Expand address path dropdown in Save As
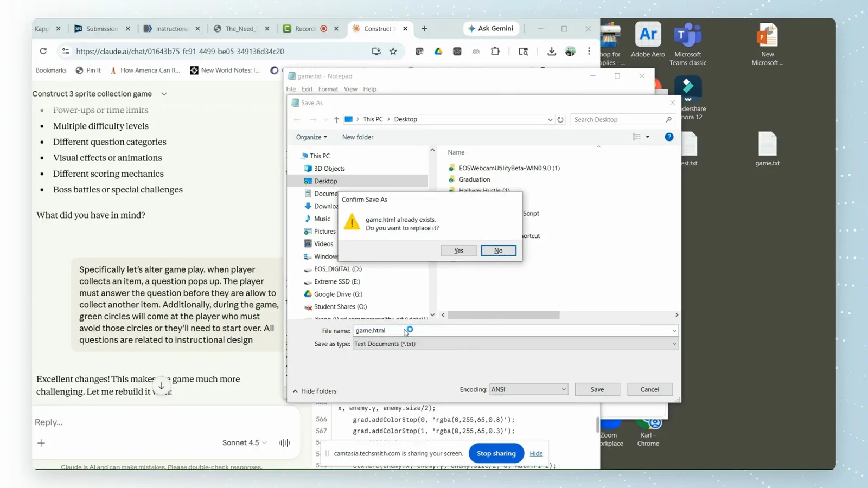 (x=550, y=119)
